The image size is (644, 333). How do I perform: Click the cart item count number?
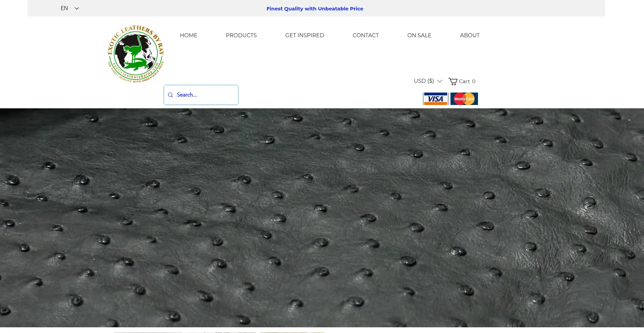(x=474, y=81)
